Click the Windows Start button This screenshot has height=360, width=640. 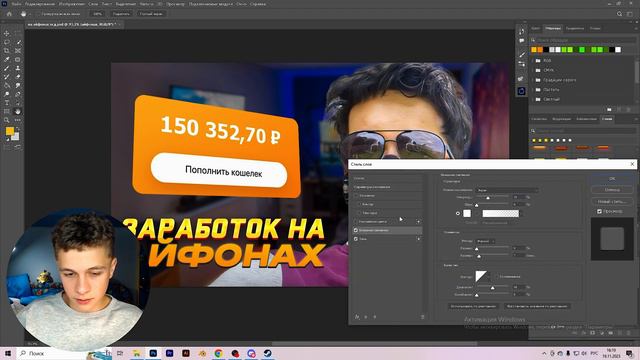[7, 353]
